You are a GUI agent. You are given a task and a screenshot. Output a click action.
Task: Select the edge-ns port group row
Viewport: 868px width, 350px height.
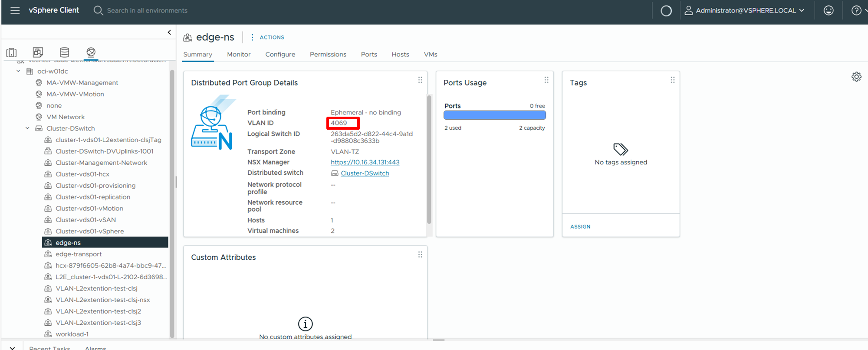[x=105, y=242]
